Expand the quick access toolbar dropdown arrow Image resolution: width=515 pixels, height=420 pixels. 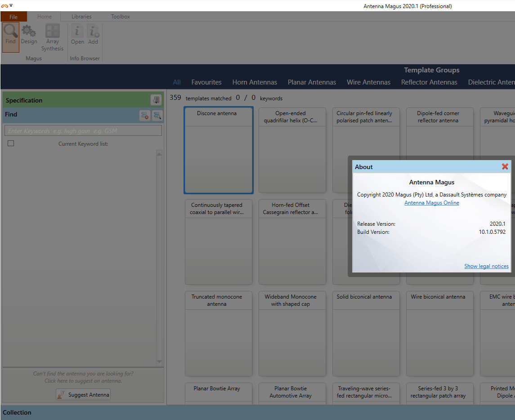point(11,5)
